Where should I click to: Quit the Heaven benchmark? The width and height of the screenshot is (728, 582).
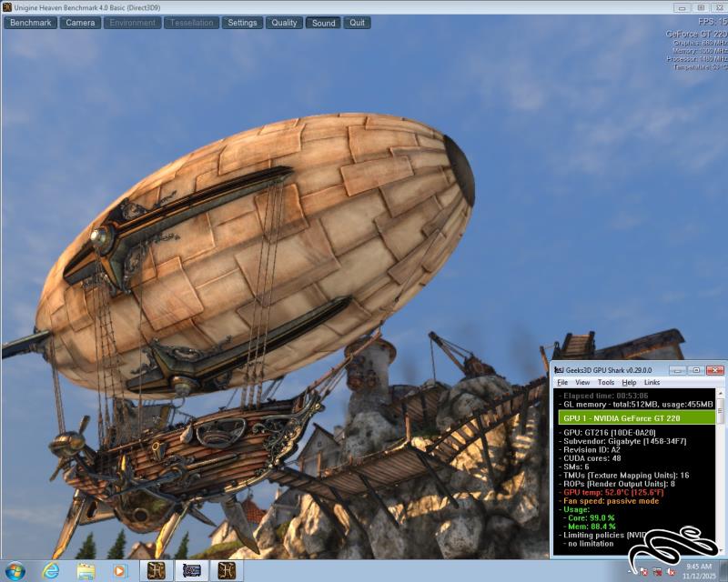coord(358,23)
